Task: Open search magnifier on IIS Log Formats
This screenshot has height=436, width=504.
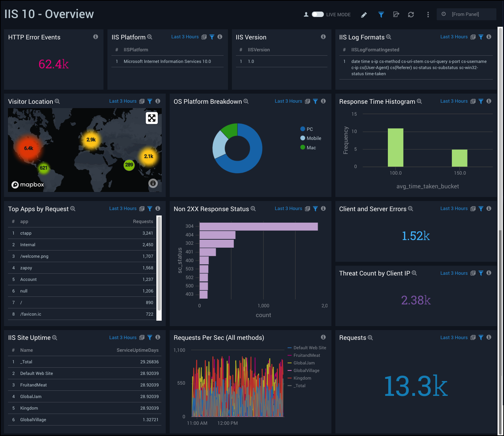Action: (389, 37)
